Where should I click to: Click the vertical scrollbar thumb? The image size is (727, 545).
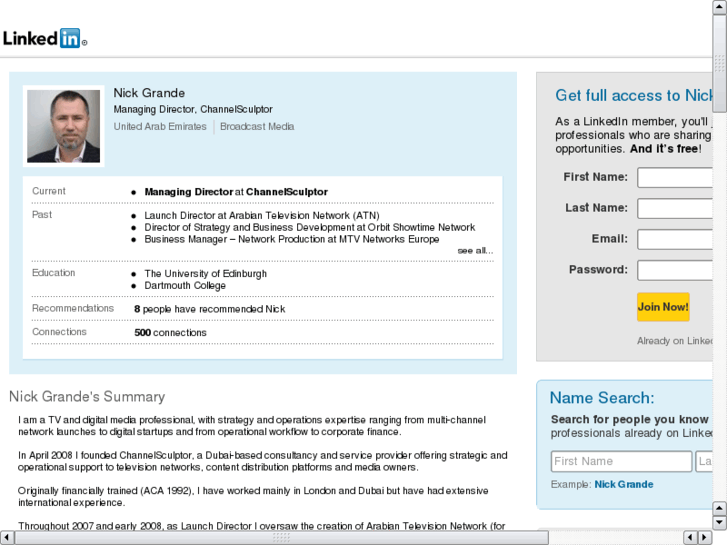click(719, 63)
